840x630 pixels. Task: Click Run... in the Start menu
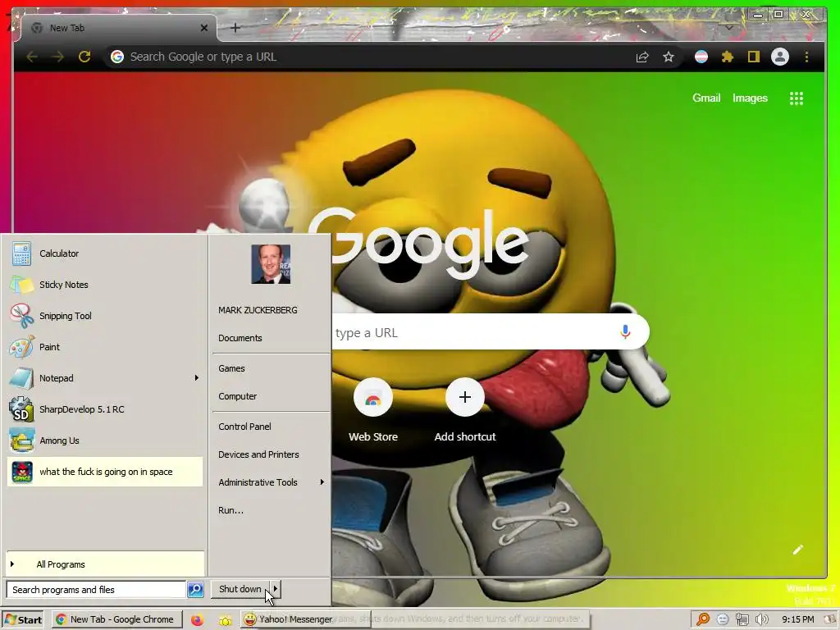pyautogui.click(x=231, y=510)
